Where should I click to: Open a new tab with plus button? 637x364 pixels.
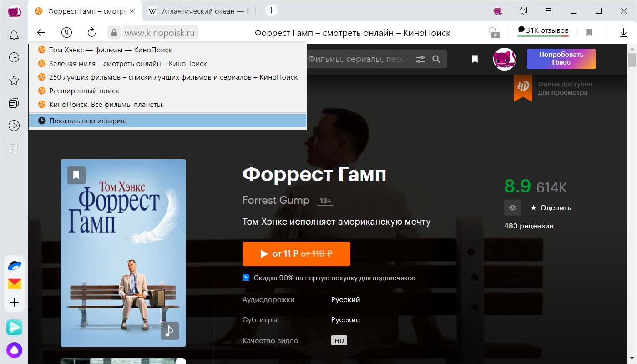click(271, 10)
